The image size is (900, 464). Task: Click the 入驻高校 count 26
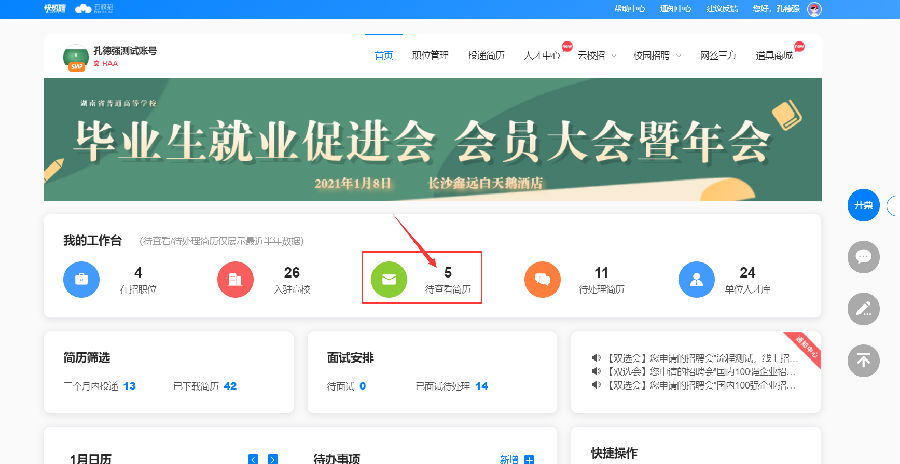pyautogui.click(x=292, y=272)
